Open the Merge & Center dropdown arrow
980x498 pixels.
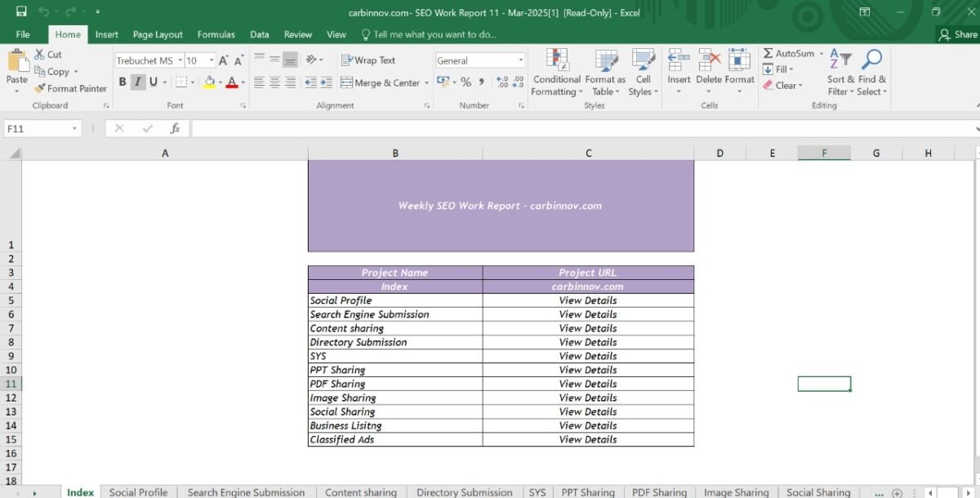click(426, 83)
